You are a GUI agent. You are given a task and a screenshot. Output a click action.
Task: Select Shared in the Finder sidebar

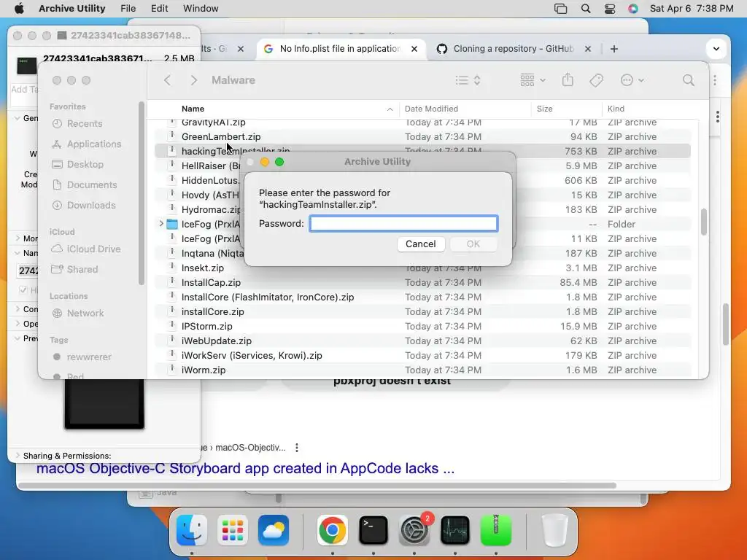pos(75,270)
